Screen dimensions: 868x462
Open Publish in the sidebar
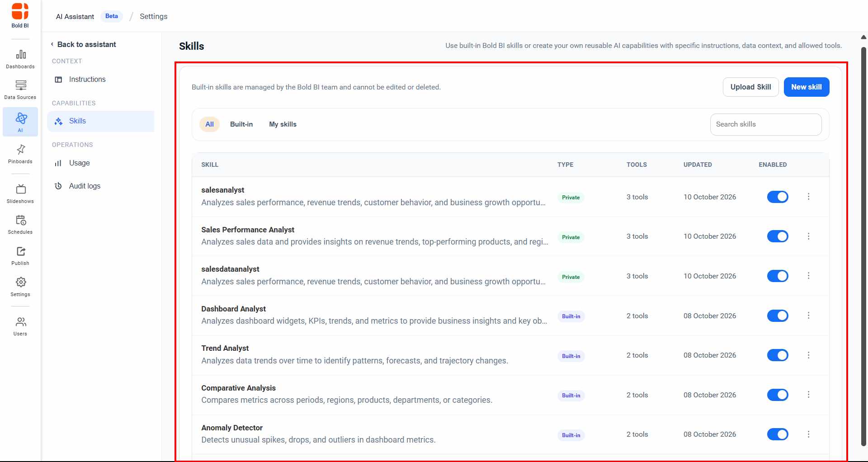20,256
